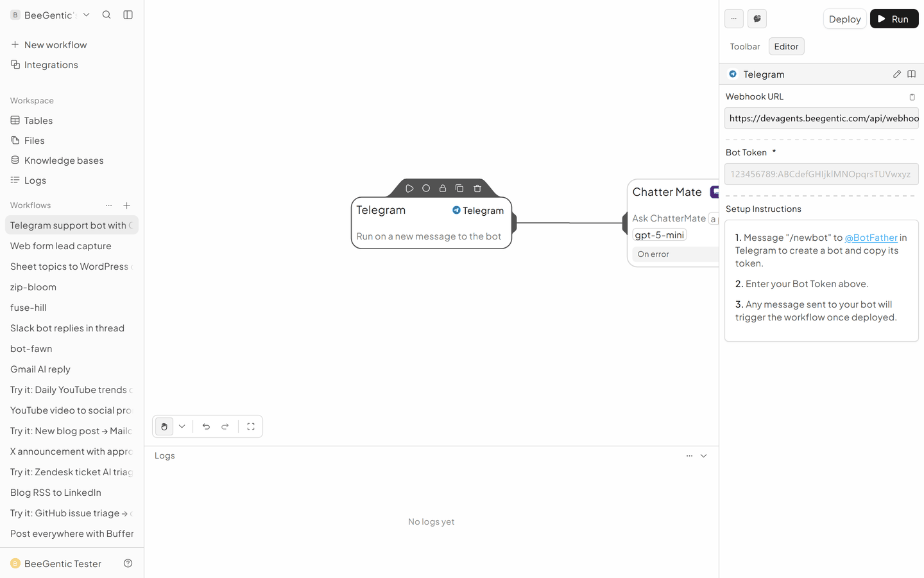Click the Deploy button
The image size is (924, 578).
844,19
